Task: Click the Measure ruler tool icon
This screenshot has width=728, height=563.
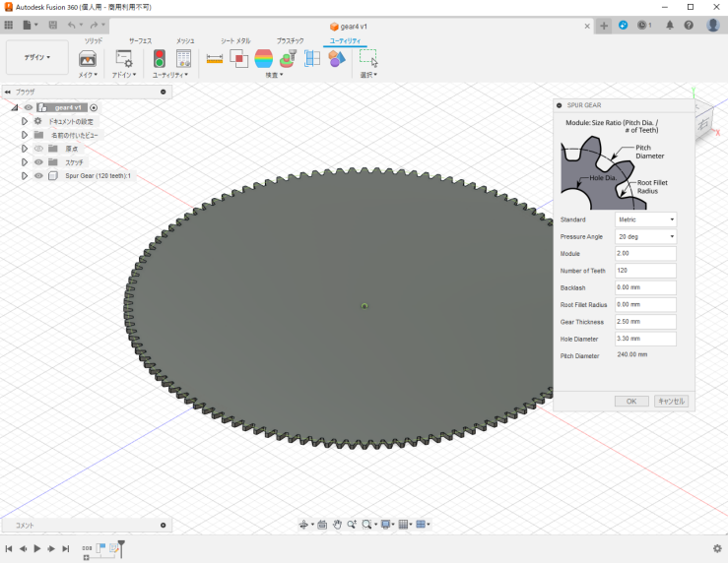Action: [214, 58]
